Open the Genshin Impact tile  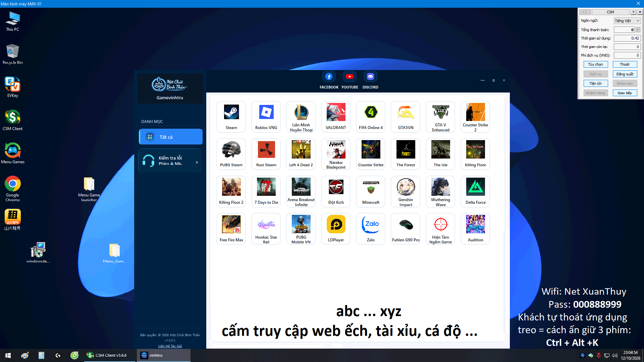[406, 192]
